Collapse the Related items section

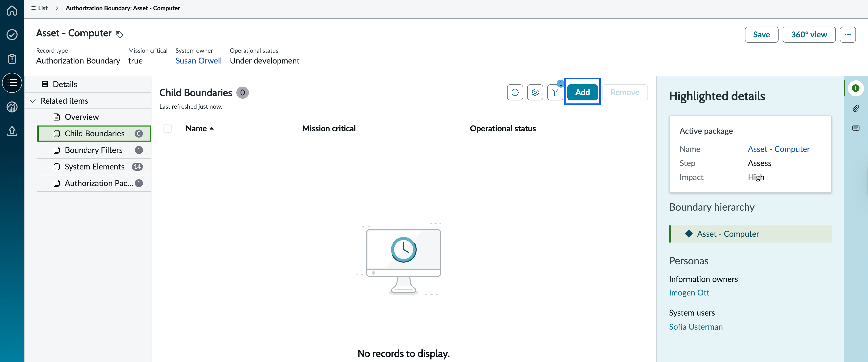point(33,101)
